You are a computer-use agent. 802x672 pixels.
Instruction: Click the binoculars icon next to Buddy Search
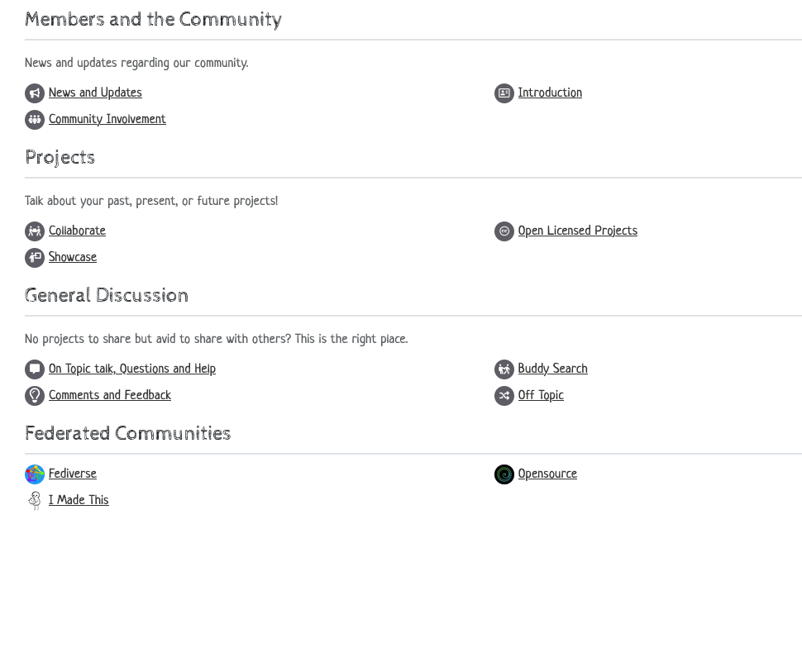tap(504, 369)
